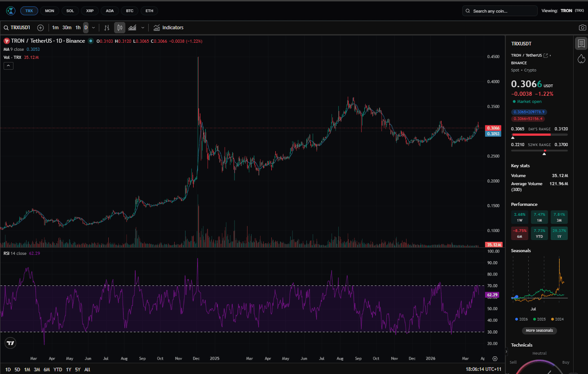Switch to 30m timeframe

(x=67, y=28)
